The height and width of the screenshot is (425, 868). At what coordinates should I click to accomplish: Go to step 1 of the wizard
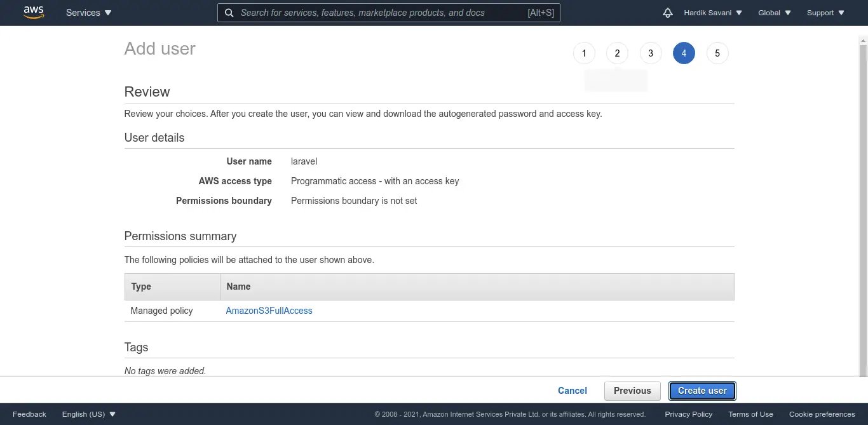[x=584, y=53]
